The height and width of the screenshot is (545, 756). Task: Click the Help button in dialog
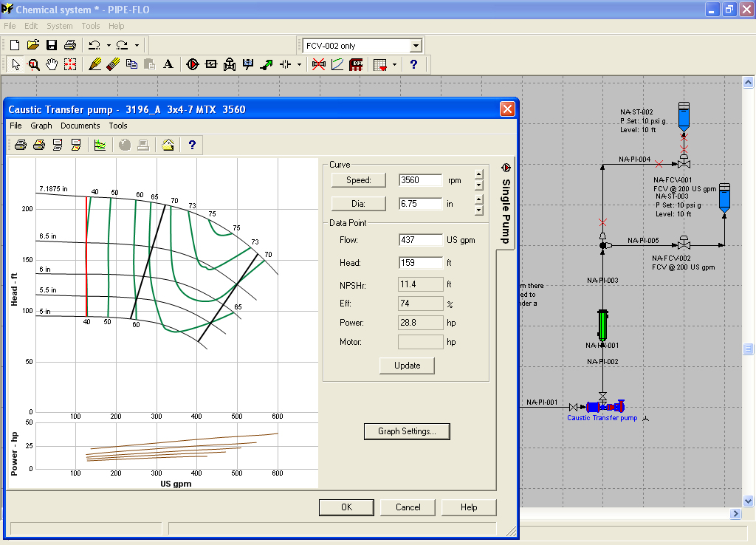(469, 507)
